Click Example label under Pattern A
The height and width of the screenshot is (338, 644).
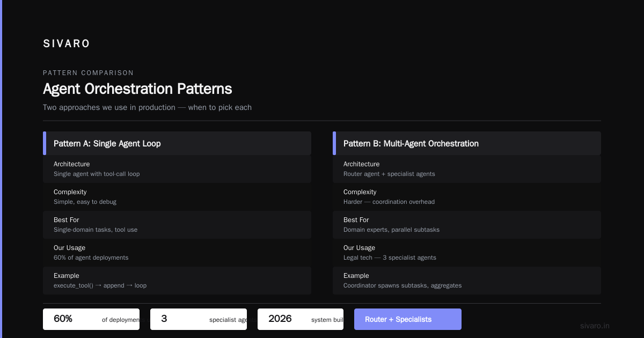[x=67, y=276]
